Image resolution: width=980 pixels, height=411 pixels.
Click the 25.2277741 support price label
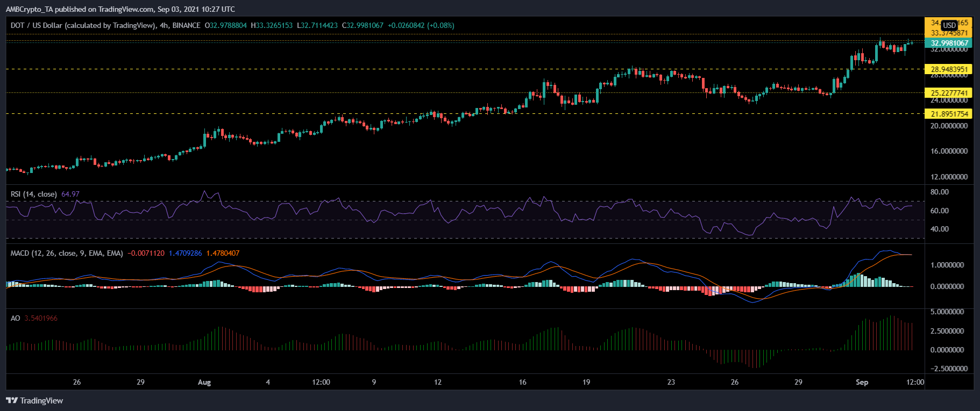point(949,92)
